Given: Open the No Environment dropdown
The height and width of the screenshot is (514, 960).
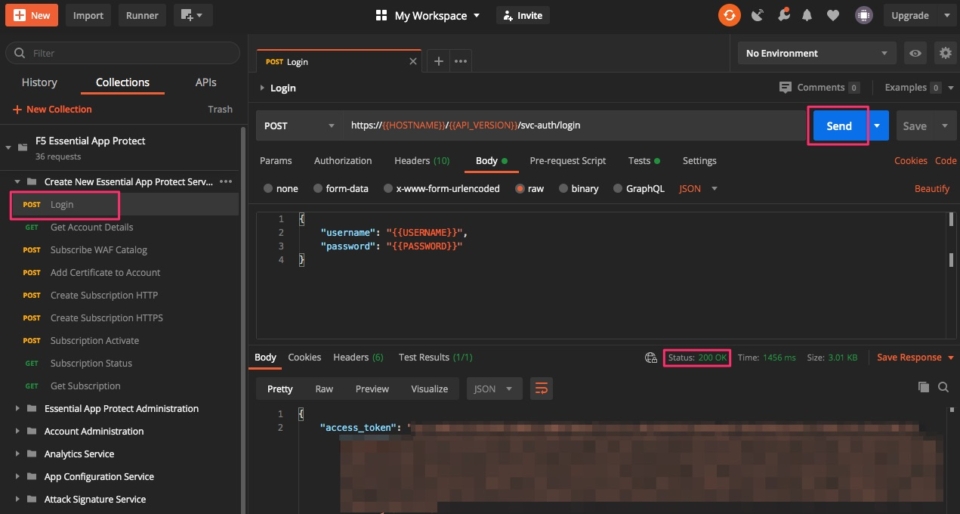Looking at the screenshot, I should (817, 53).
